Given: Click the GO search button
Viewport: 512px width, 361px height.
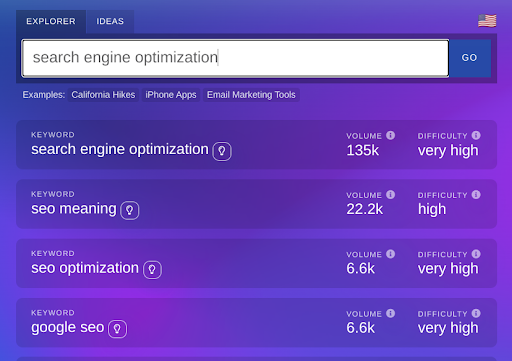Looking at the screenshot, I should [x=469, y=58].
